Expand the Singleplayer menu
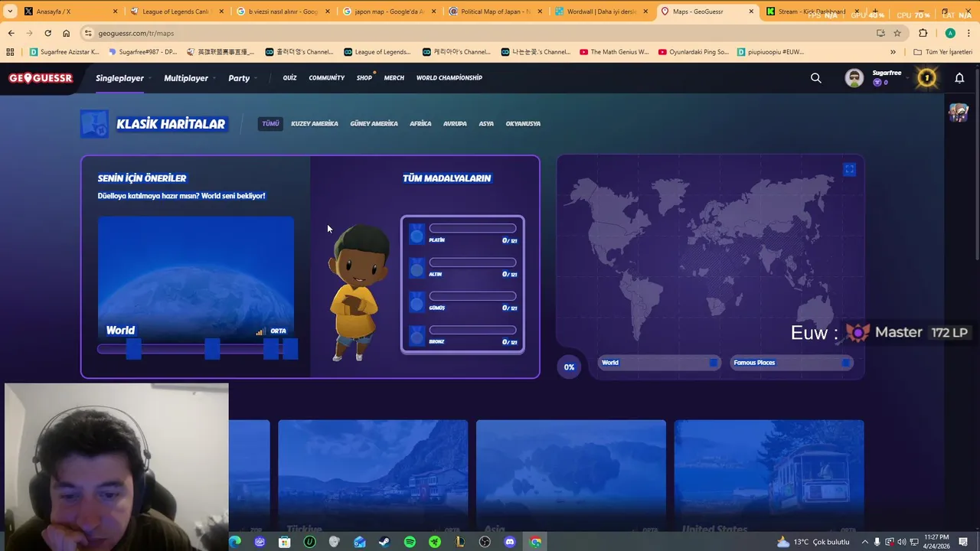The height and width of the screenshot is (551, 980). coord(119,78)
